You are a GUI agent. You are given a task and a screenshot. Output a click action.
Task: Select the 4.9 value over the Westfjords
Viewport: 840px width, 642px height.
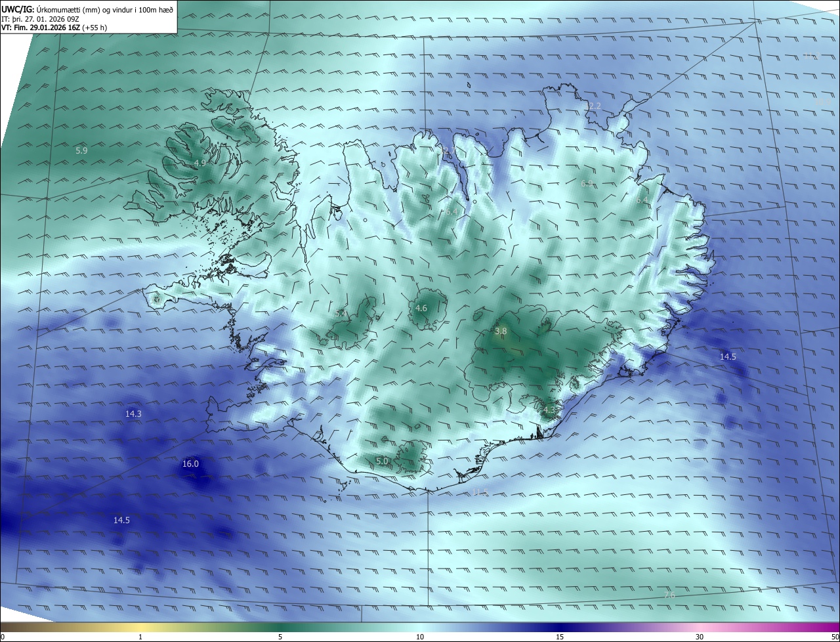200,163
